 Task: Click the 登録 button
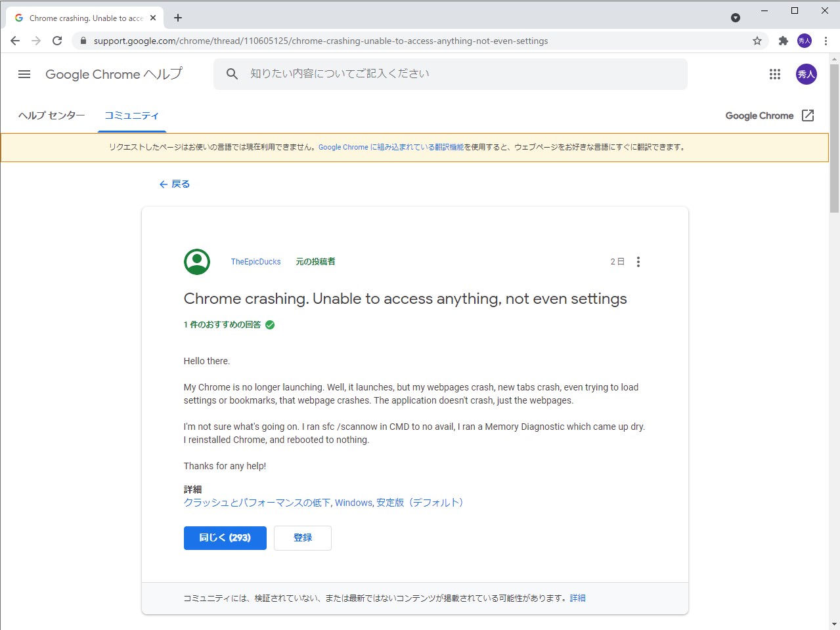[x=302, y=537]
